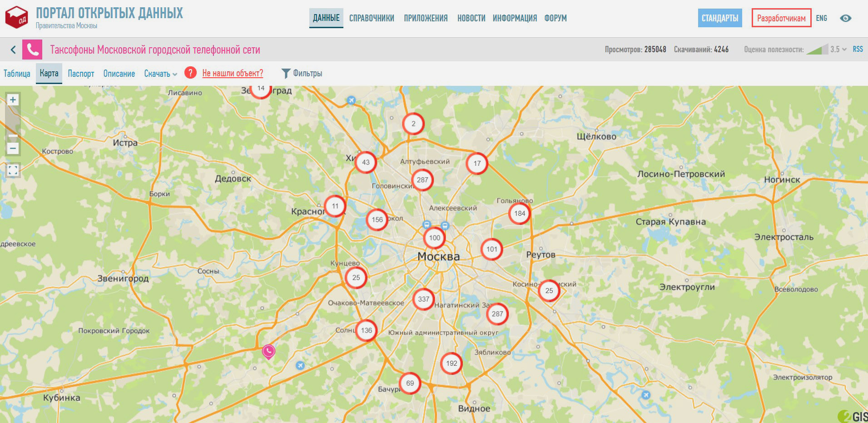Open the Фильтры funnel filter
The image size is (868, 423).
(x=302, y=73)
